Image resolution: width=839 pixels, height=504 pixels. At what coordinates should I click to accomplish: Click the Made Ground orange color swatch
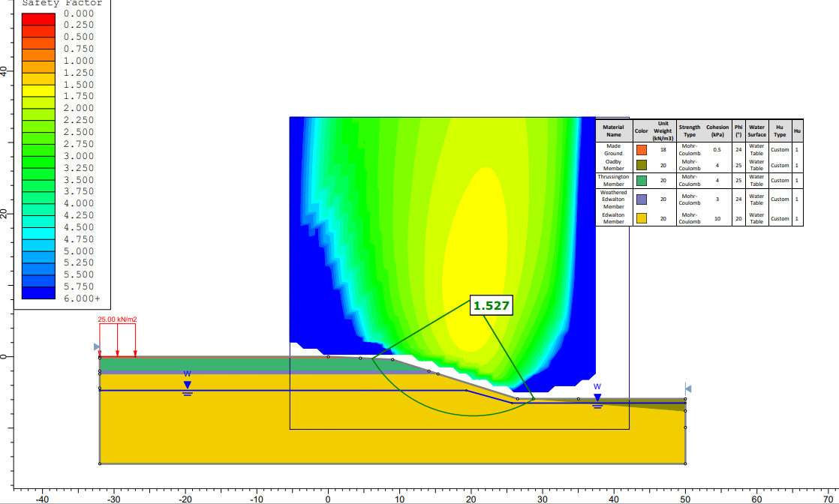(x=641, y=150)
